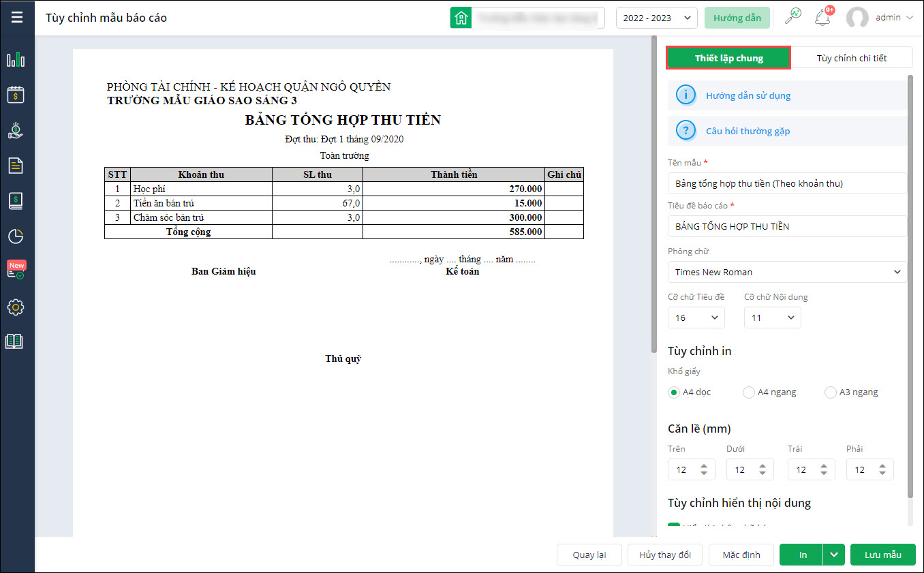Viewport: 924px width, 573px height.
Task: Click the Quay lại button
Action: coord(589,555)
